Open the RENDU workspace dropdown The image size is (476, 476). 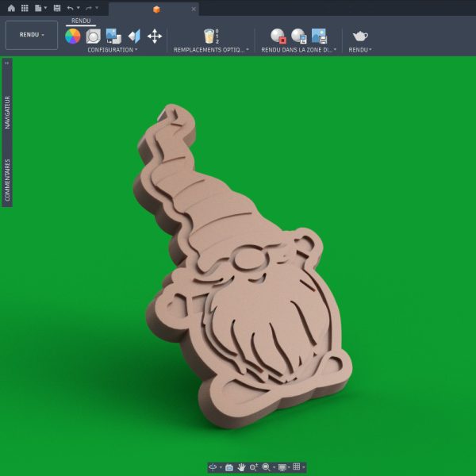[x=32, y=35]
